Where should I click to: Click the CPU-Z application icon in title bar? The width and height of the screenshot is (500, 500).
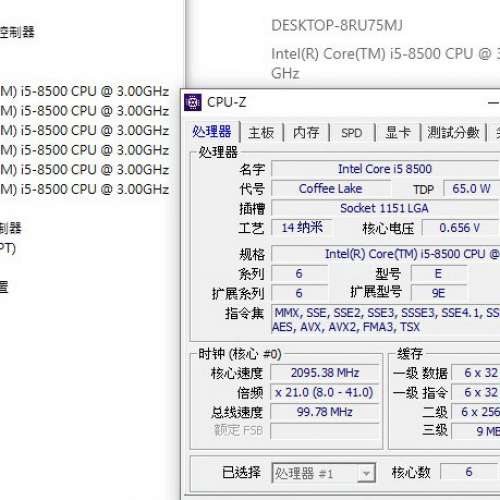(x=193, y=102)
